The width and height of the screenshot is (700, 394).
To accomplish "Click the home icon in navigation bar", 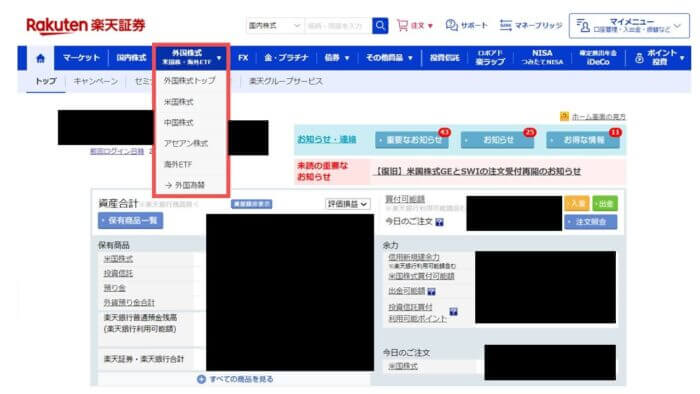I will [41, 58].
